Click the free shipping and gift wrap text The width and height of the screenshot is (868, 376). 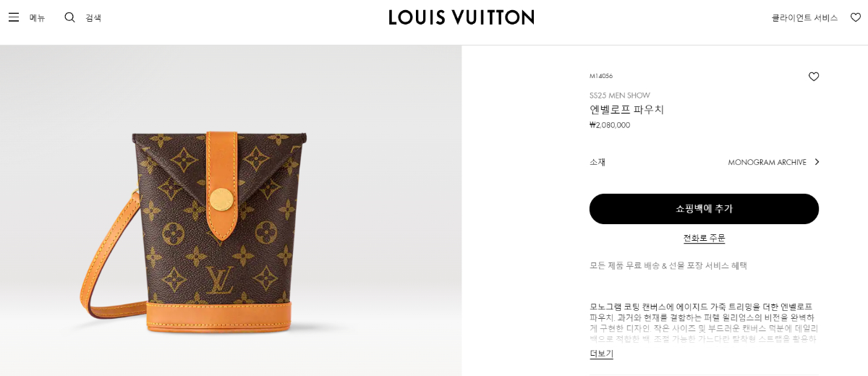click(x=668, y=265)
